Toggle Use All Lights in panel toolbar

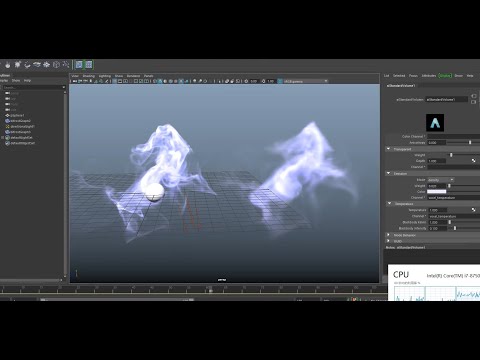click(181, 81)
